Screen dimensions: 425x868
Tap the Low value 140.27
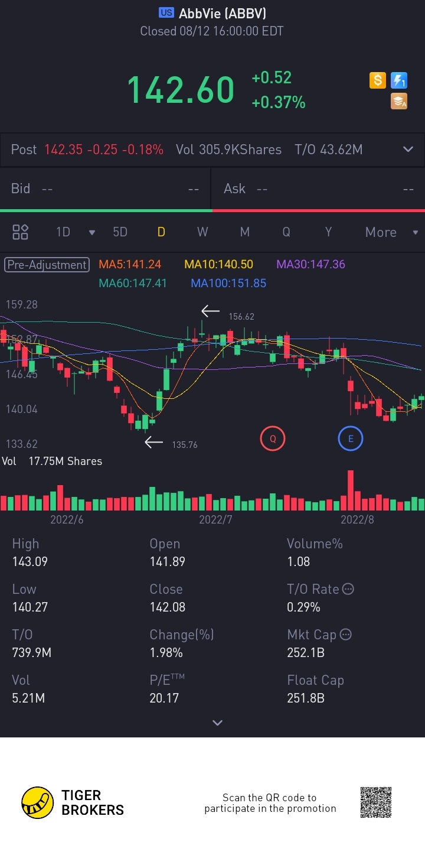click(30, 607)
